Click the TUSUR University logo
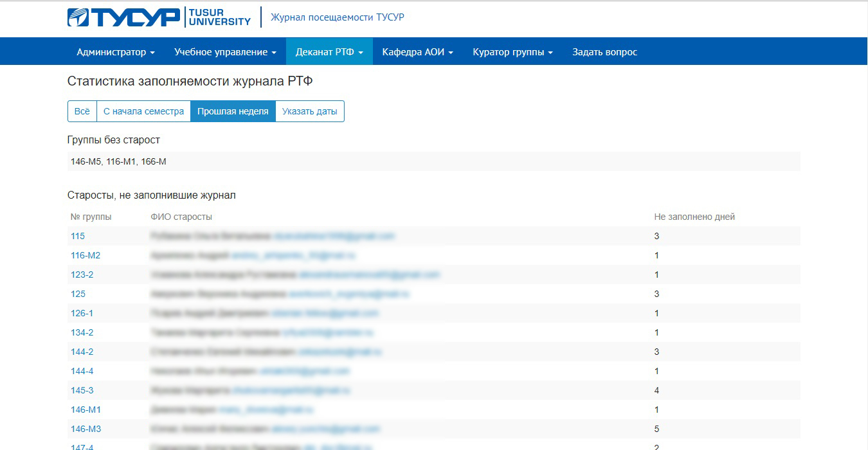 click(x=159, y=17)
